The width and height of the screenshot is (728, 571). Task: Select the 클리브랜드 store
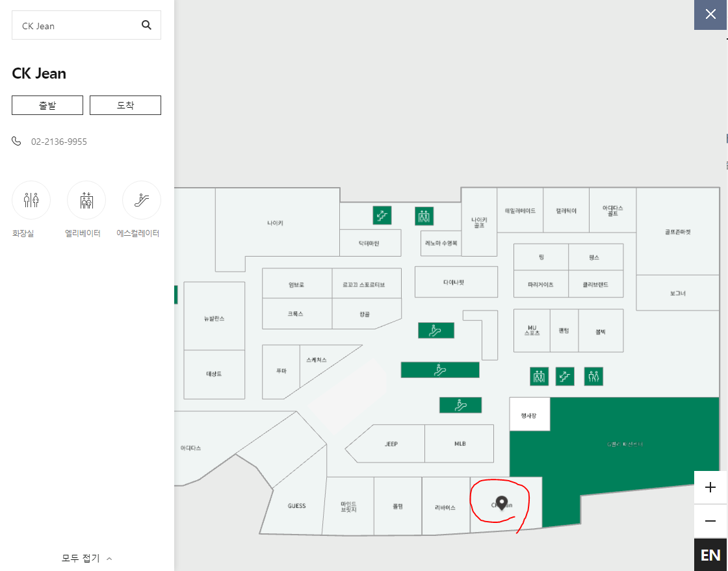click(x=595, y=285)
